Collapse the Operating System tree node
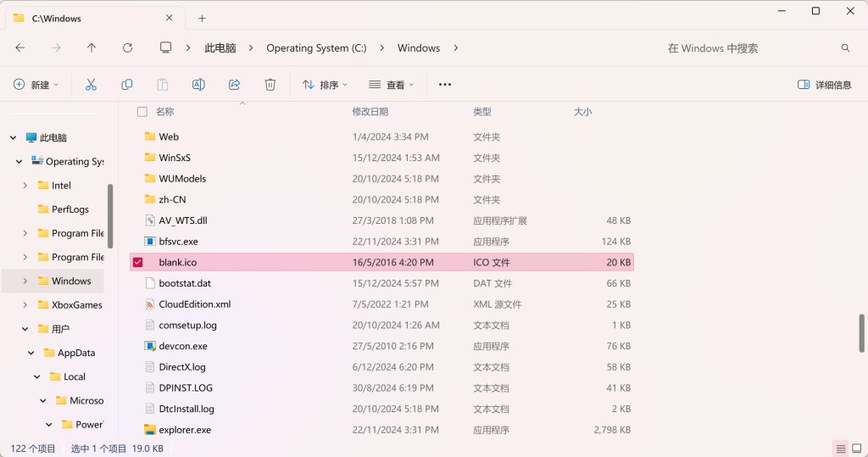The width and height of the screenshot is (868, 457). pos(19,161)
